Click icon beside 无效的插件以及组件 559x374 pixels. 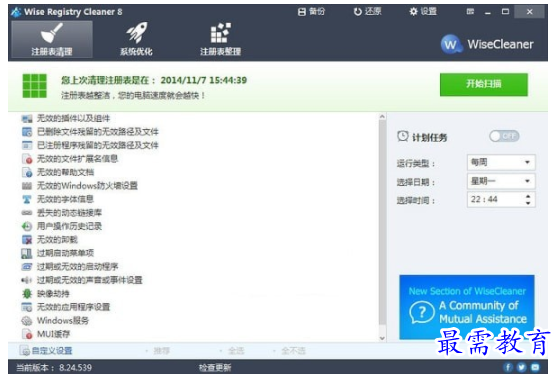click(27, 118)
